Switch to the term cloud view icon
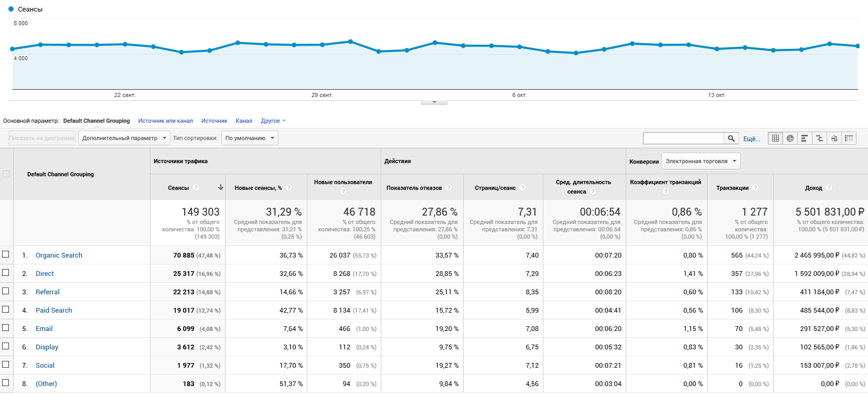This screenshot has width=868, height=395. click(x=834, y=138)
